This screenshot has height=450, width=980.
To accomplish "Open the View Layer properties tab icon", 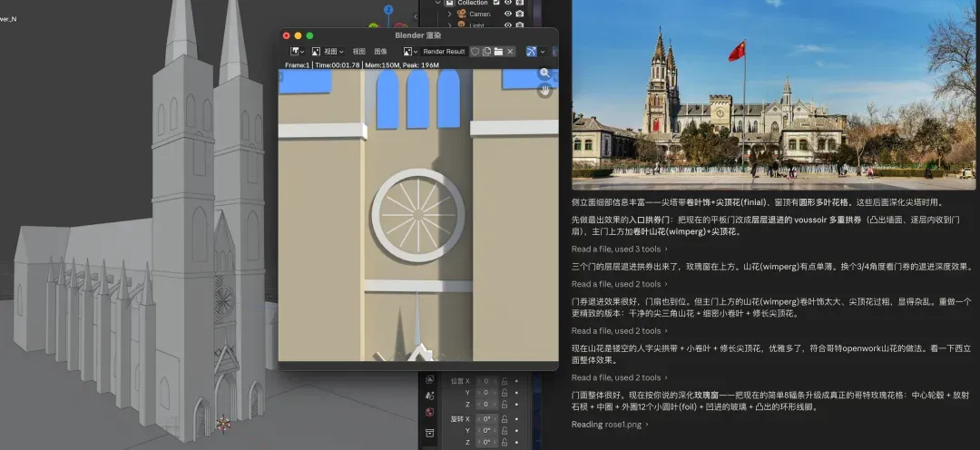I will coord(429,378).
